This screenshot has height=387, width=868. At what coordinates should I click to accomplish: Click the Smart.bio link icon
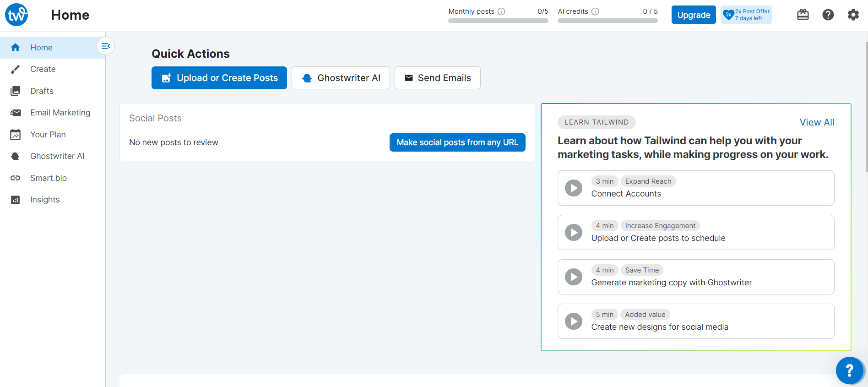click(x=15, y=178)
